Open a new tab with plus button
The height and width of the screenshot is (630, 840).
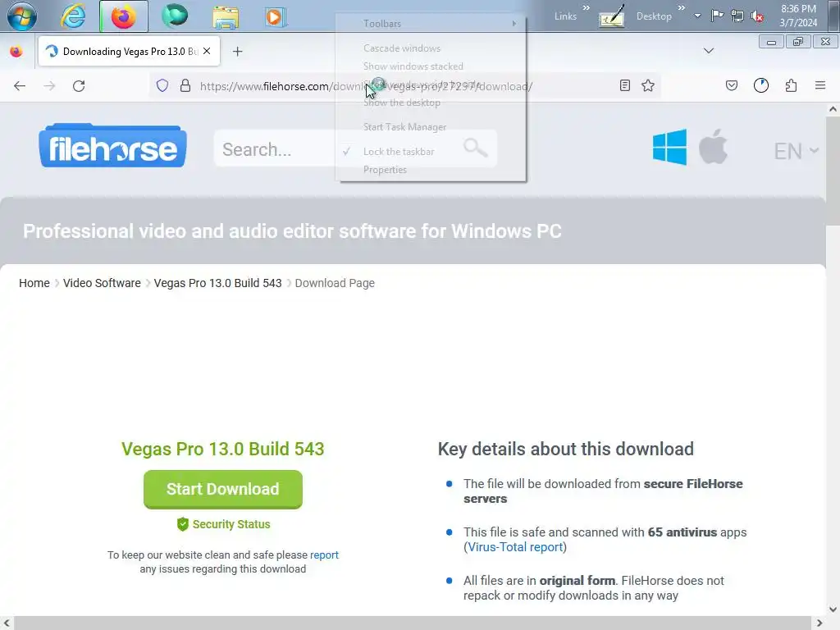coord(237,52)
